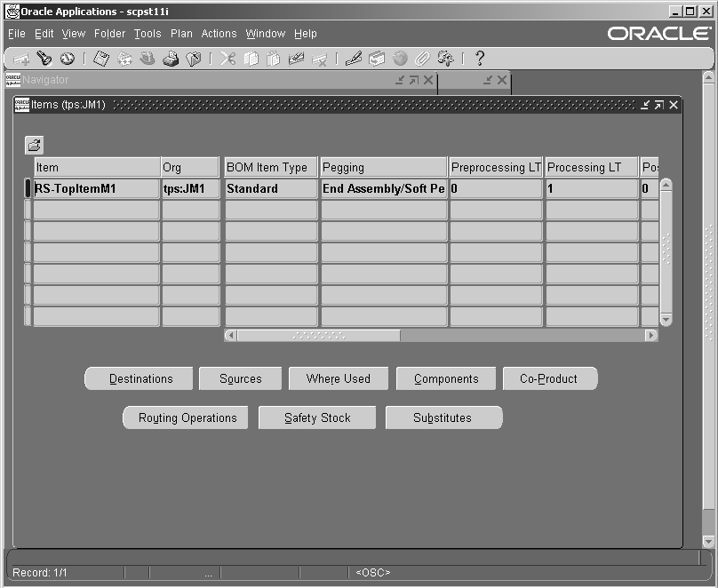Click the Preprocessing LT column header
The width and height of the screenshot is (718, 588).
[x=496, y=167]
